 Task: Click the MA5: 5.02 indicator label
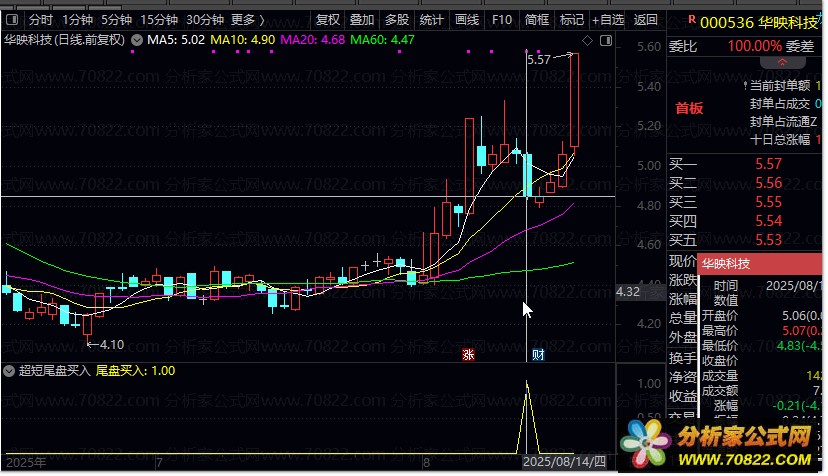[x=176, y=40]
